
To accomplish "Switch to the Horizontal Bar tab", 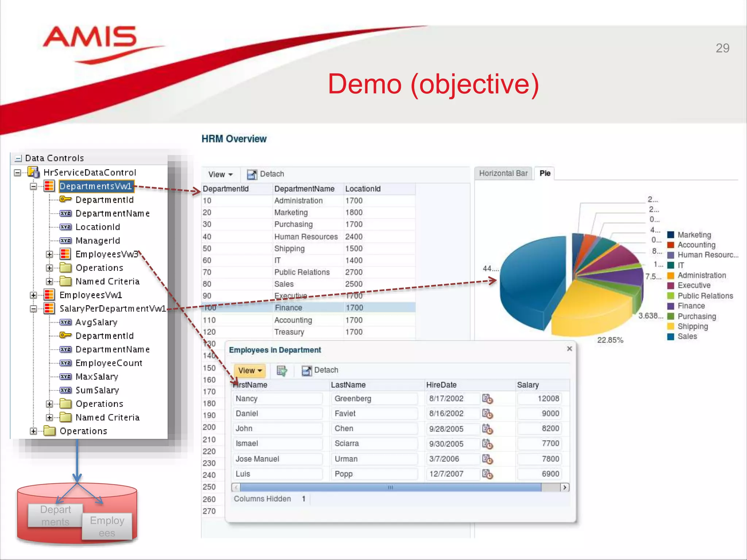I will click(503, 174).
